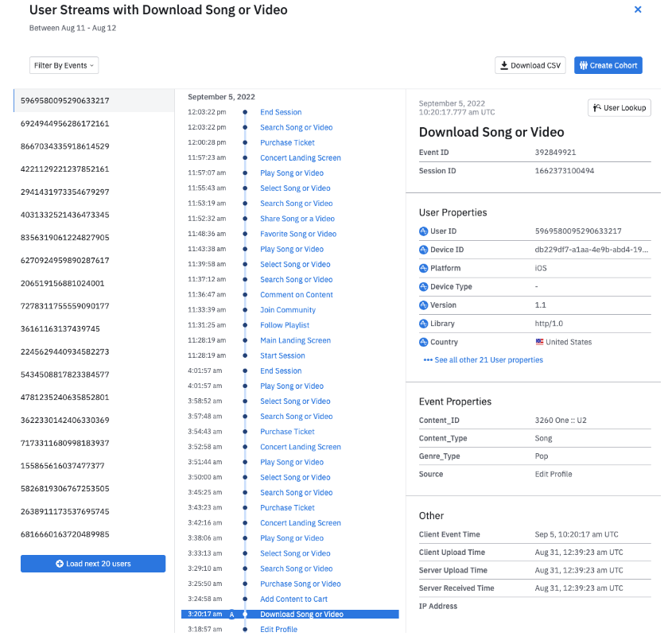The image size is (668, 644).
Task: Click Amplitude icon beside Platform
Action: click(x=423, y=269)
